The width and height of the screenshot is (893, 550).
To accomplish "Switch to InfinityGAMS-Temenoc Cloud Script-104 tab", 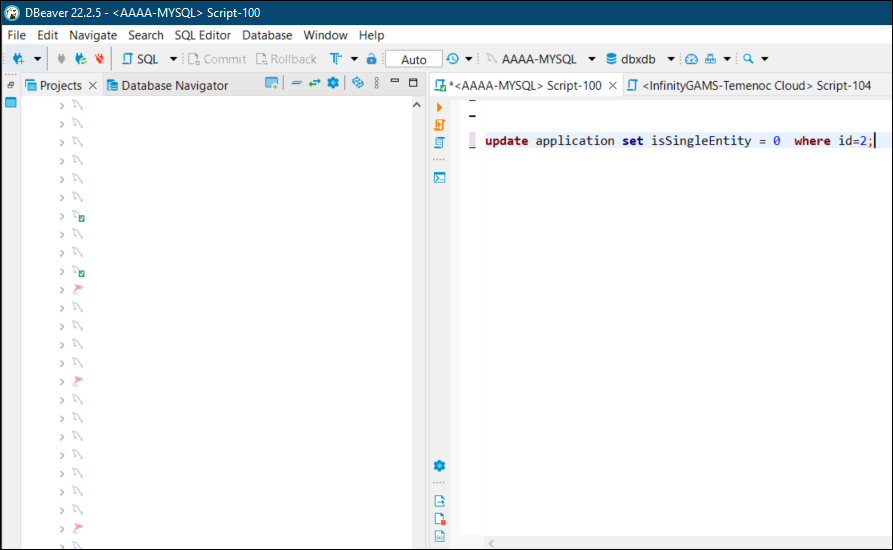I will [749, 85].
